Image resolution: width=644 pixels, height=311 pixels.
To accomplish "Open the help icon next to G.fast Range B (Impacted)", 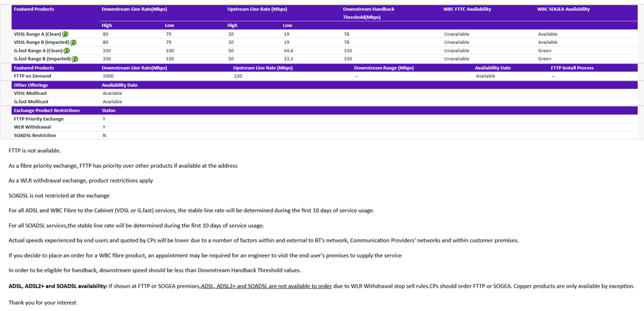I will 75,59.
